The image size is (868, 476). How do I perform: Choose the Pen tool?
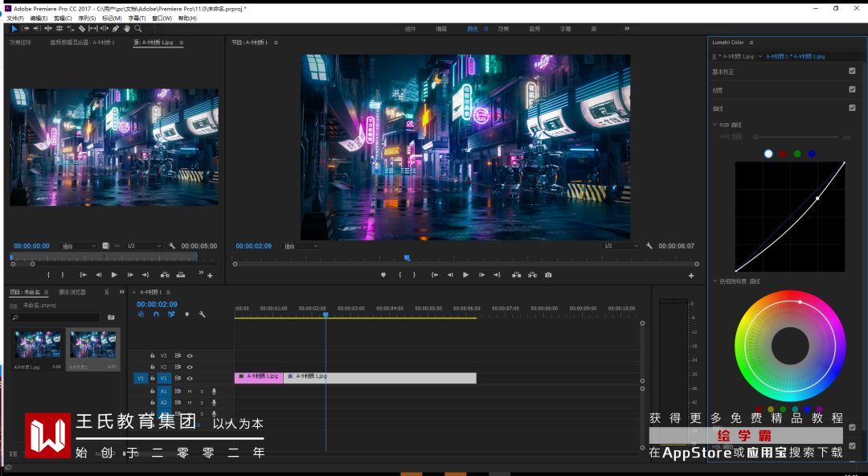tap(117, 28)
